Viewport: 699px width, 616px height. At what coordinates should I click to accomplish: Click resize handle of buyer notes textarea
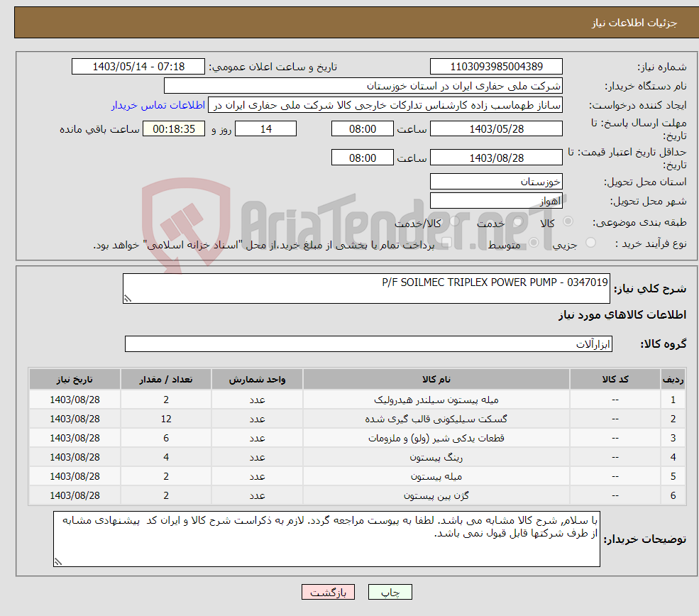(58, 561)
